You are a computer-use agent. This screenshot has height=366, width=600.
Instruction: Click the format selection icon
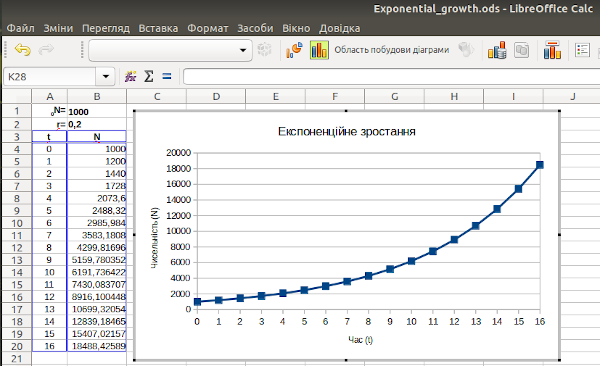point(264,50)
